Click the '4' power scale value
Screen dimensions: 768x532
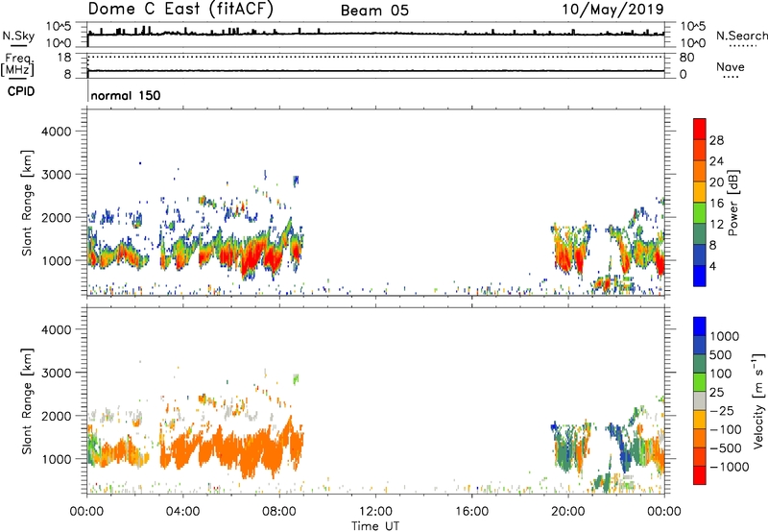(712, 266)
